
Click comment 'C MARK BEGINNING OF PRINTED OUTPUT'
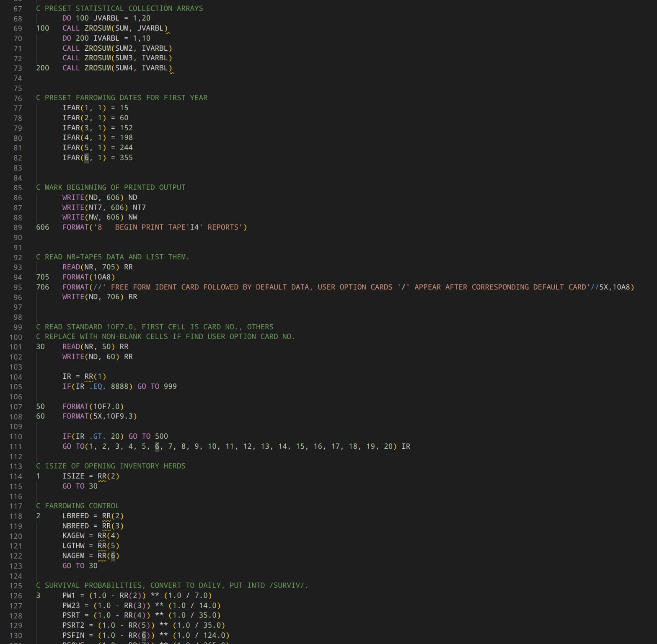(111, 187)
